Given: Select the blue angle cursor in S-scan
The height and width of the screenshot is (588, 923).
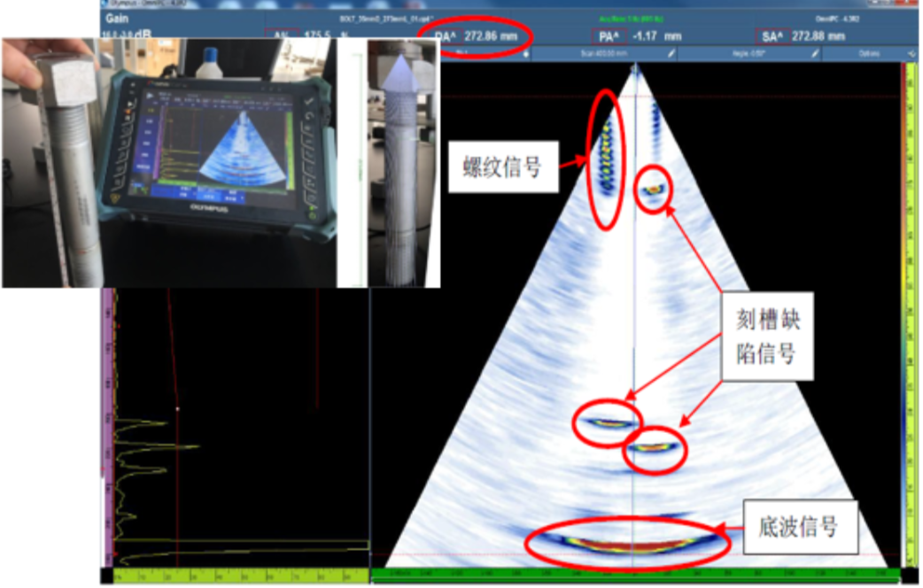Looking at the screenshot, I should click(x=634, y=315).
